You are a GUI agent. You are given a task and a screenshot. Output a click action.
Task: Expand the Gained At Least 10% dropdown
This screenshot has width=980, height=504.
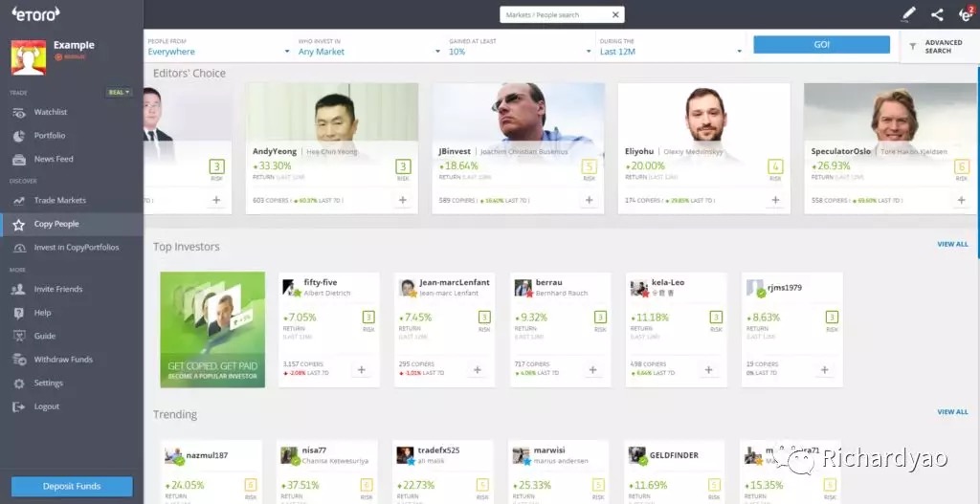518,52
